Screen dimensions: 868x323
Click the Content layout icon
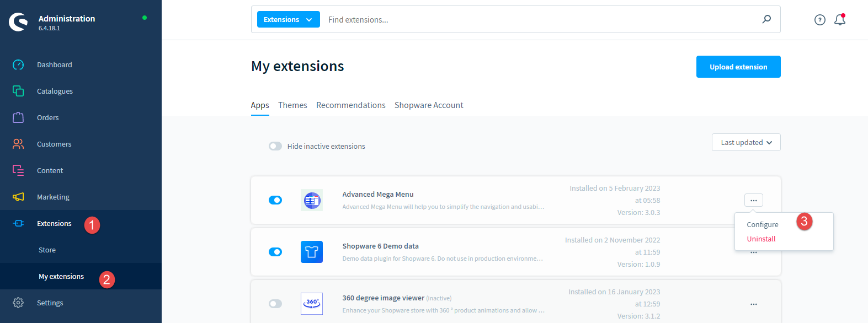pos(18,170)
